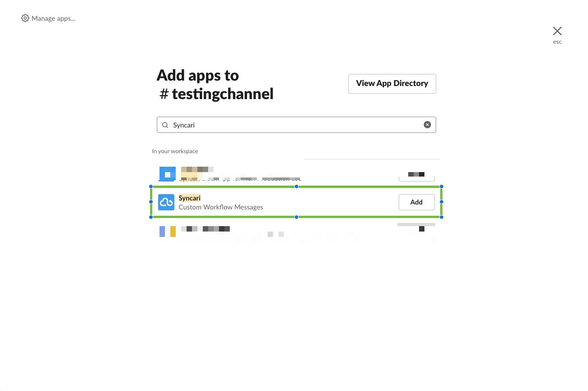The image size is (588, 391).
Task: Open View App Directory
Action: [392, 84]
